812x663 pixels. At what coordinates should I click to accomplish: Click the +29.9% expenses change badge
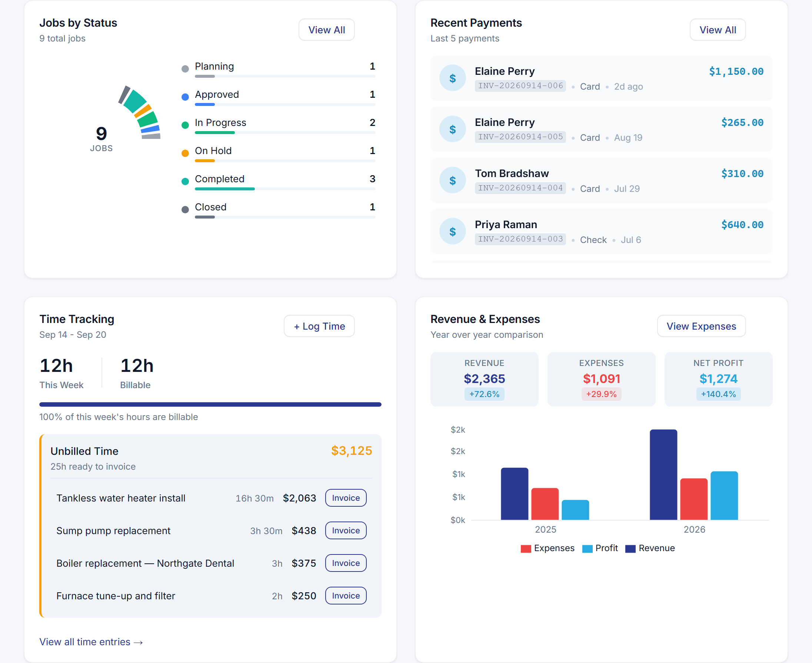(601, 394)
